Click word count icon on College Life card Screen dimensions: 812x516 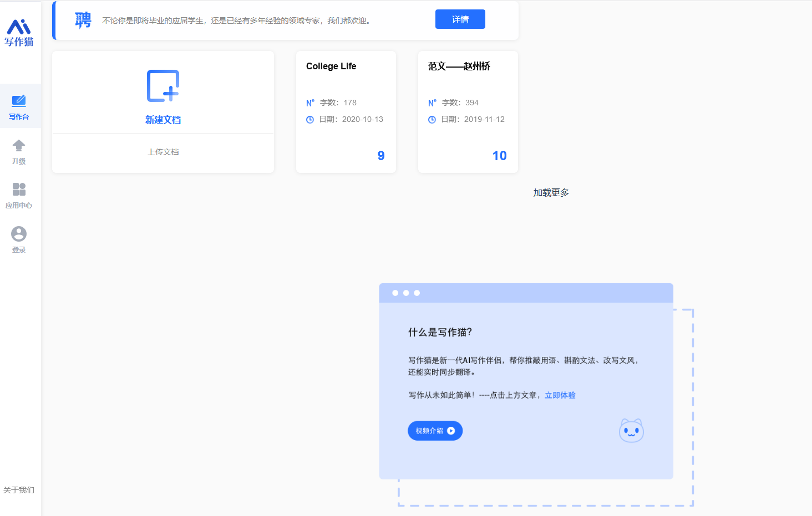pos(310,103)
